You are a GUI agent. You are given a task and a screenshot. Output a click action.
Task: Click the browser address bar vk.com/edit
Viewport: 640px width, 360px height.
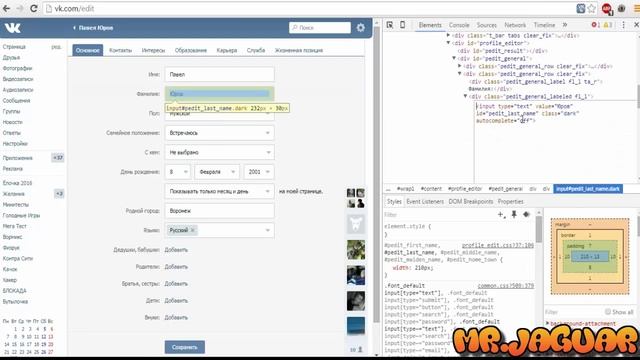(308, 8)
